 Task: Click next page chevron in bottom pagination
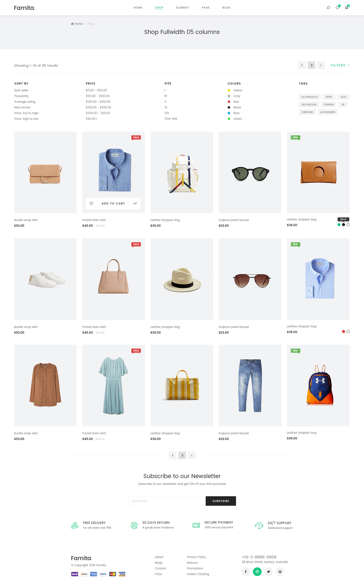(191, 455)
